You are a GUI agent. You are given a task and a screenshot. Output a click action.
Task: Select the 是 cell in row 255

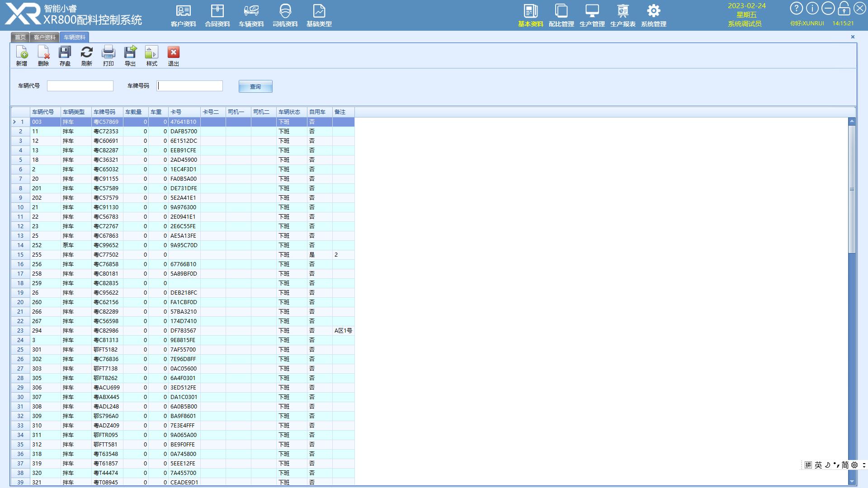click(320, 255)
